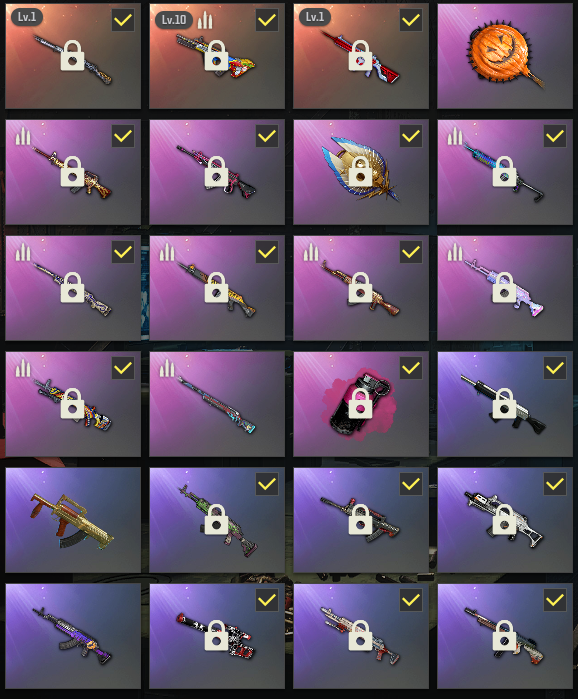Click the lock icon on Lv.10 weapon
Image resolution: width=578 pixels, height=699 pixels.
pos(217,56)
